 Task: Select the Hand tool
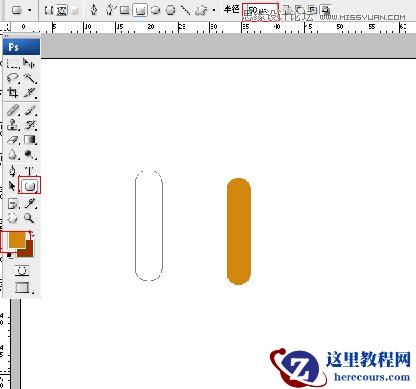13,218
